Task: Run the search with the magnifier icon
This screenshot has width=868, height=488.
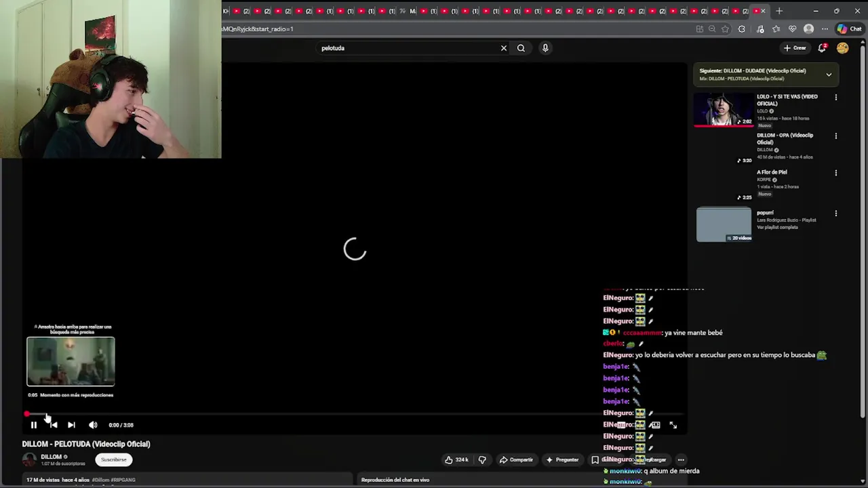Action: tap(521, 48)
